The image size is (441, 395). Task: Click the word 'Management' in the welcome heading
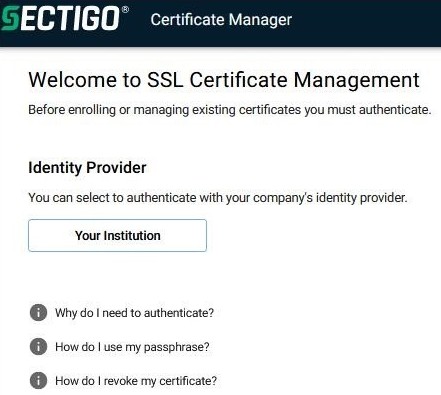pyautogui.click(x=356, y=81)
